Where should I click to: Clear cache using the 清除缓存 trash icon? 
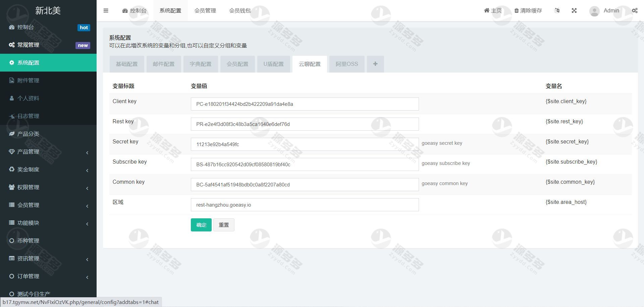click(x=517, y=10)
